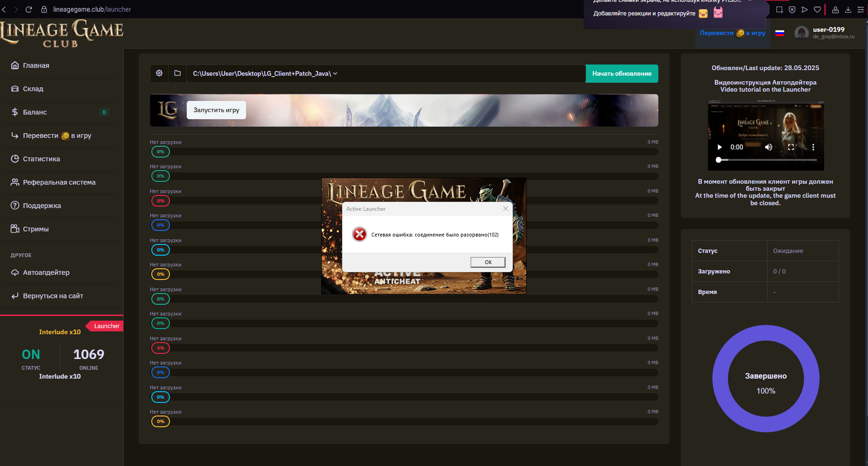The height and width of the screenshot is (466, 868).
Task: Click the folder icon beside the client path
Action: coord(177,73)
